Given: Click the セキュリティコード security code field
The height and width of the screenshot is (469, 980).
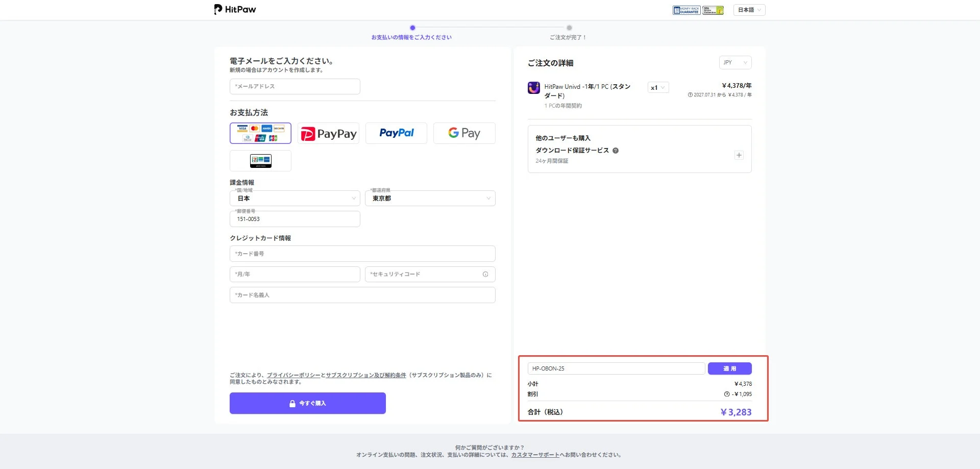Looking at the screenshot, I should coord(430,274).
